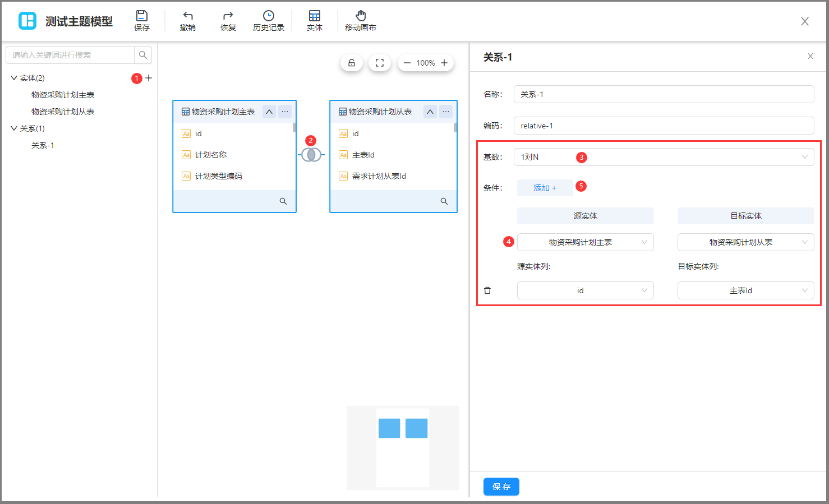Image resolution: width=829 pixels, height=504 pixels.
Task: Click the blue 保存 button
Action: click(x=501, y=487)
